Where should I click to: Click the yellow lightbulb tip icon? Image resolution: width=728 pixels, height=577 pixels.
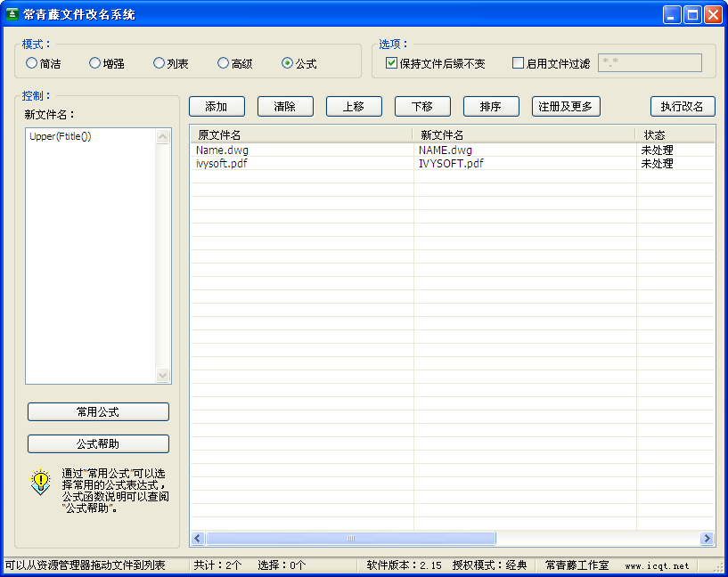(x=41, y=482)
